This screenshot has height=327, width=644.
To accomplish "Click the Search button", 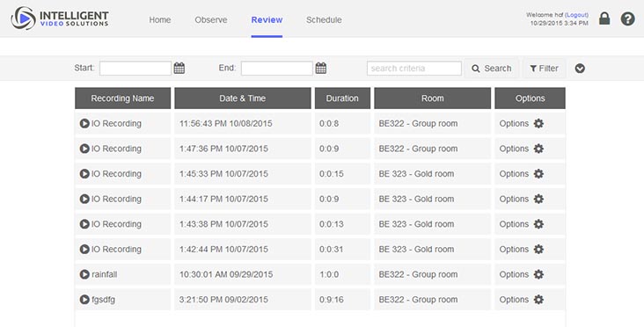I will [x=492, y=69].
